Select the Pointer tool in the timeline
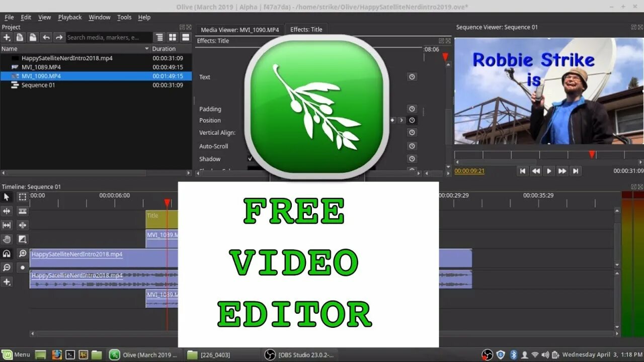 [7, 197]
